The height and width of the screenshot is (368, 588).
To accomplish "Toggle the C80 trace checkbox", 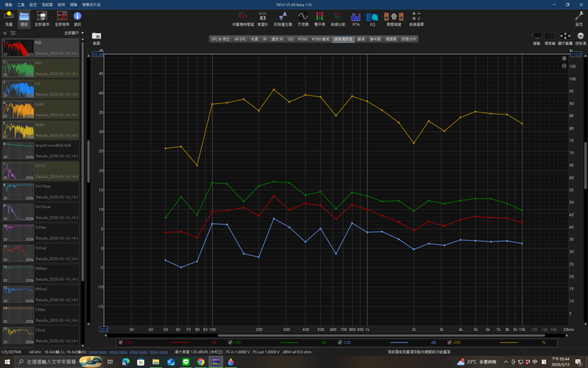I will 230,342.
